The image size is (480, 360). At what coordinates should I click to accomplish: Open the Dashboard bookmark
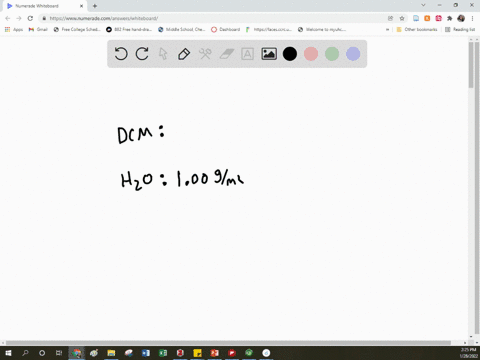pyautogui.click(x=226, y=29)
